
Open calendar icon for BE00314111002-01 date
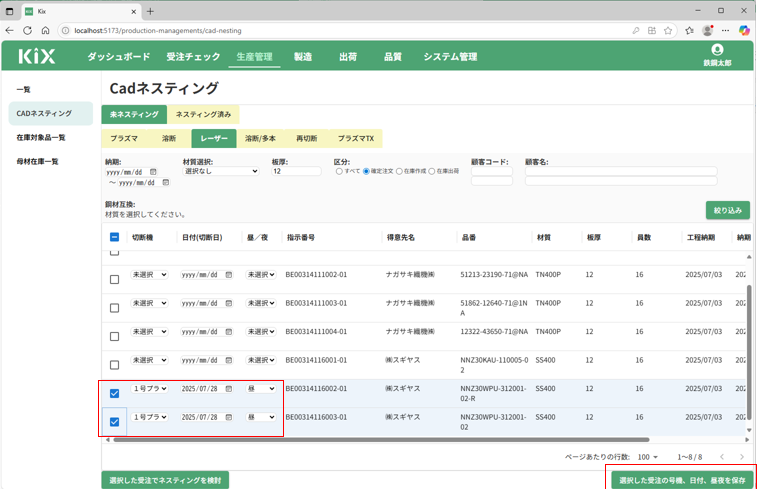[x=228, y=275]
